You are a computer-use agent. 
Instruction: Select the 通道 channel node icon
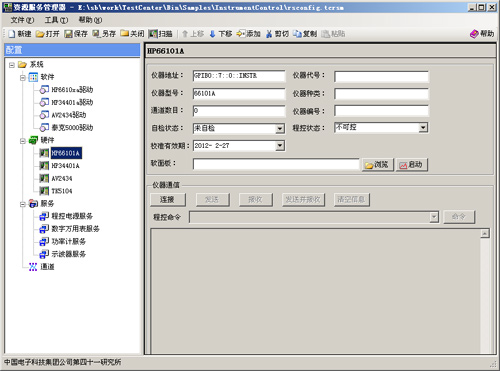(33, 267)
